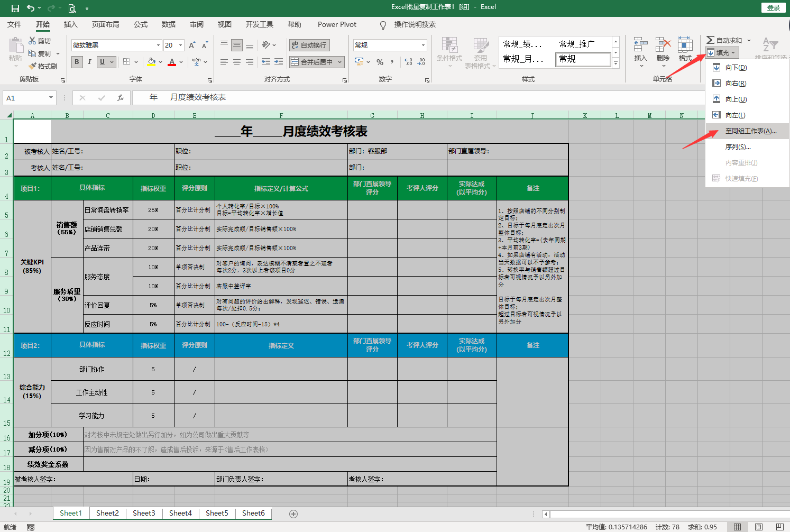
Task: Click the Align Left icon
Action: point(224,62)
